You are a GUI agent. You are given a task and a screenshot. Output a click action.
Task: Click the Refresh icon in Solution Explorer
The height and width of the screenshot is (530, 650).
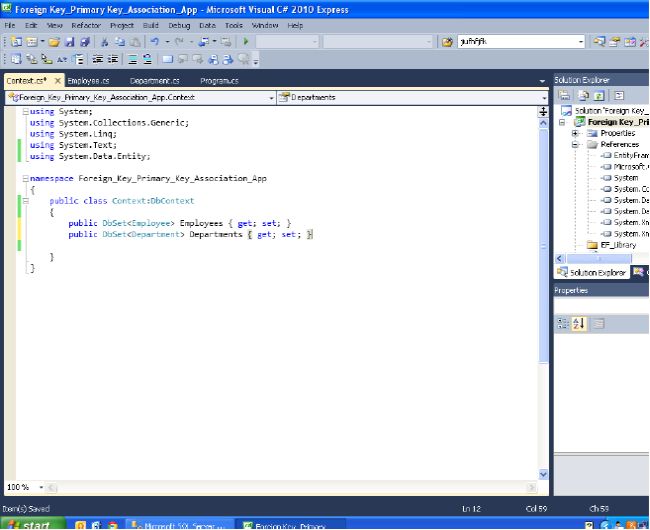[x=598, y=95]
